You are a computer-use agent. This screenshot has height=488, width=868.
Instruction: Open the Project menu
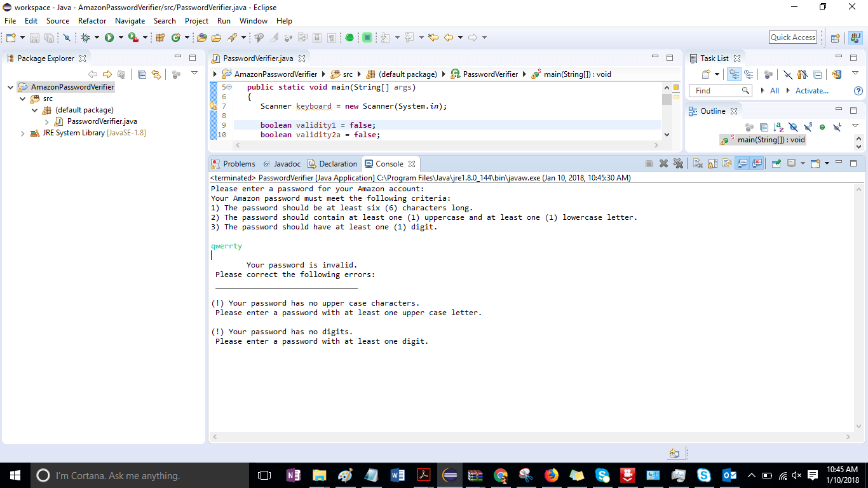(197, 21)
